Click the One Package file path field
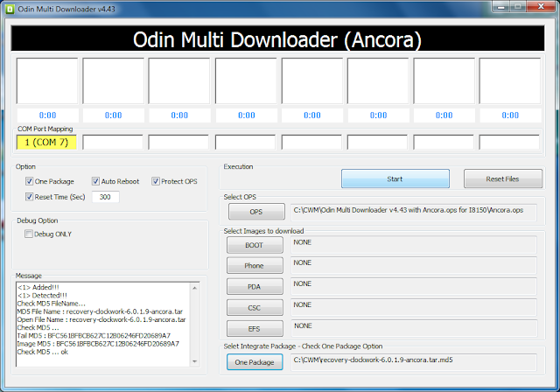The height and width of the screenshot is (392, 560). coord(414,362)
